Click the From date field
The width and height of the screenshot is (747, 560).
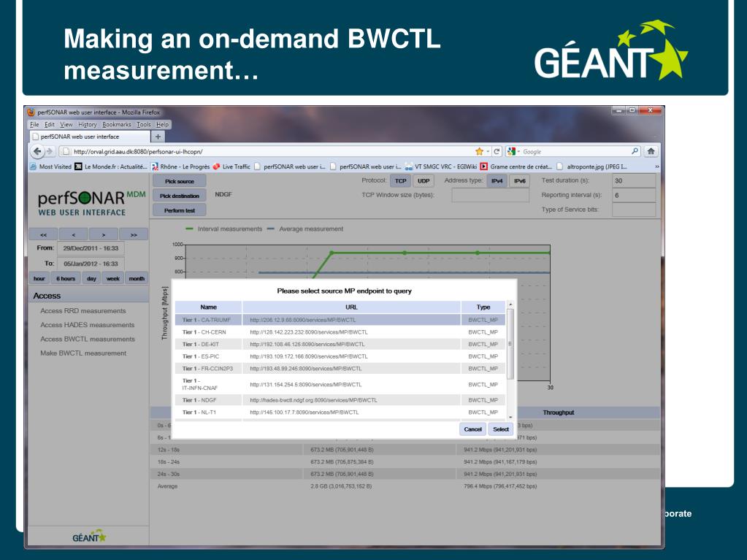(x=91, y=248)
